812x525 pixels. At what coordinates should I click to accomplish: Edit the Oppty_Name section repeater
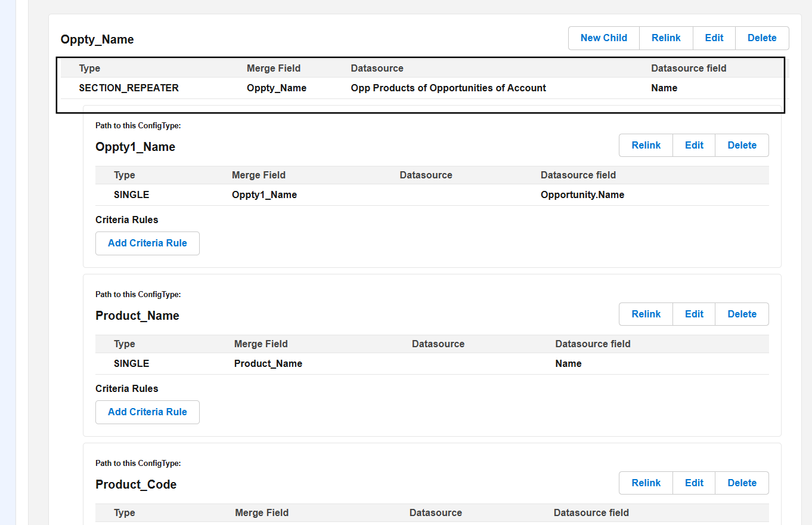pyautogui.click(x=714, y=38)
